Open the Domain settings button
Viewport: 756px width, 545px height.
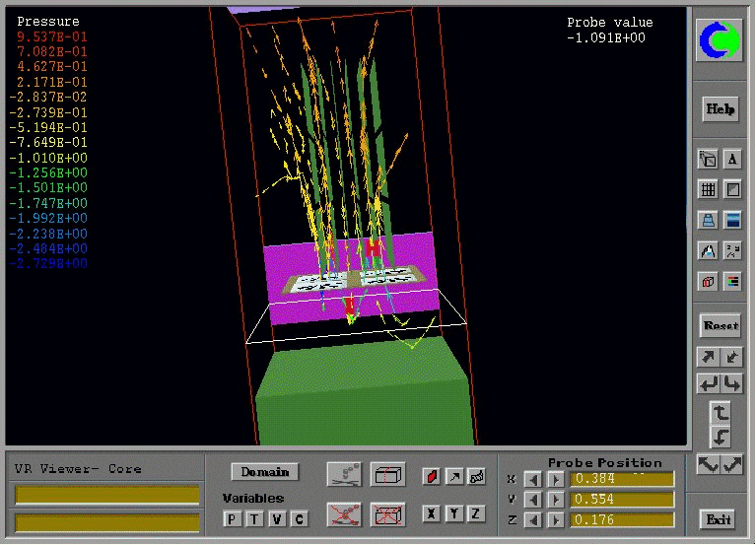click(264, 472)
